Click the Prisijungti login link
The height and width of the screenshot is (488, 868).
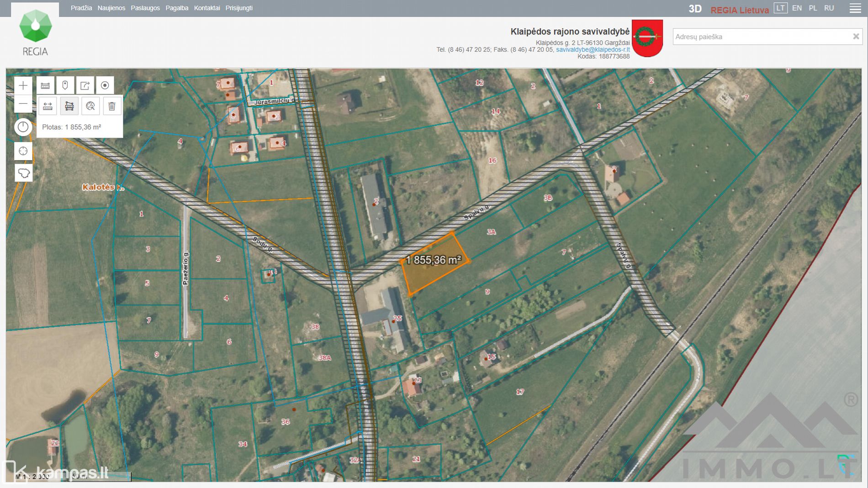239,8
